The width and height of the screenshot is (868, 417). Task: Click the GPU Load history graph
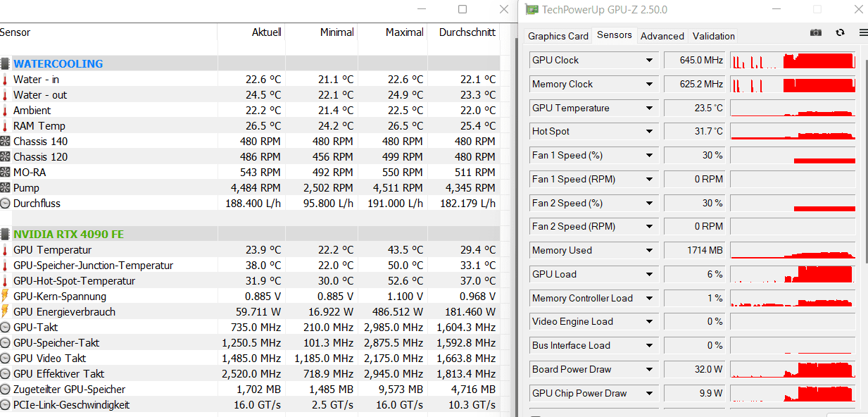coord(793,274)
